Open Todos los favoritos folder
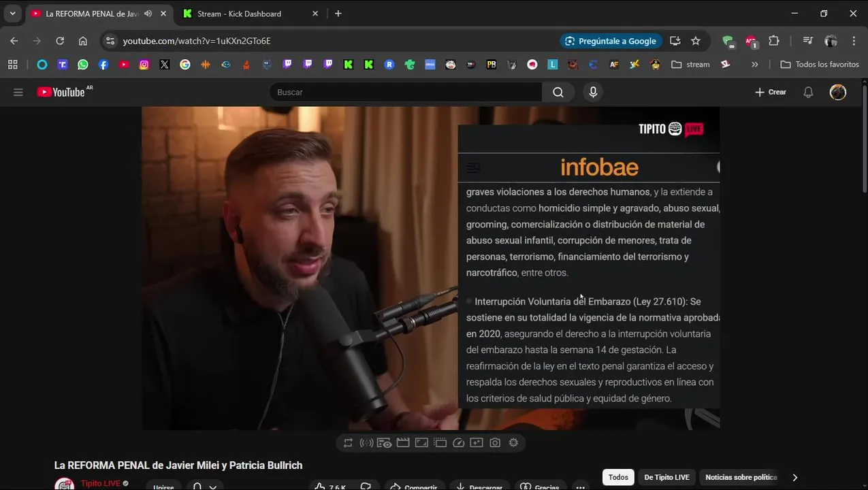The height and width of the screenshot is (490, 868). tap(820, 65)
